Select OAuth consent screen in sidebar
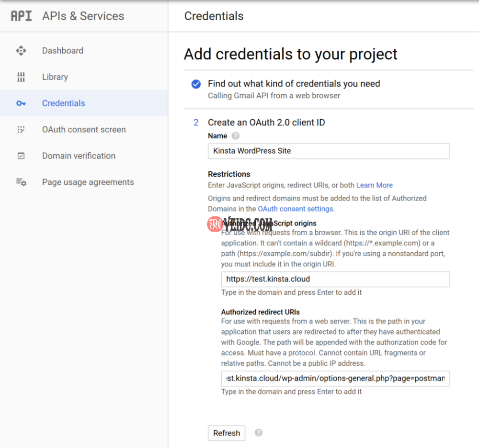Viewport: 479px width, 448px height. (x=84, y=130)
